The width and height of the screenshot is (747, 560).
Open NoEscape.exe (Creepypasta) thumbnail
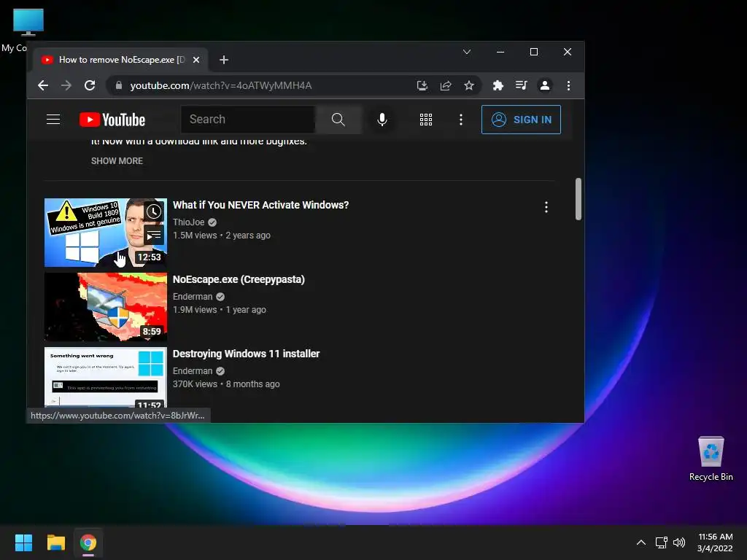(106, 307)
